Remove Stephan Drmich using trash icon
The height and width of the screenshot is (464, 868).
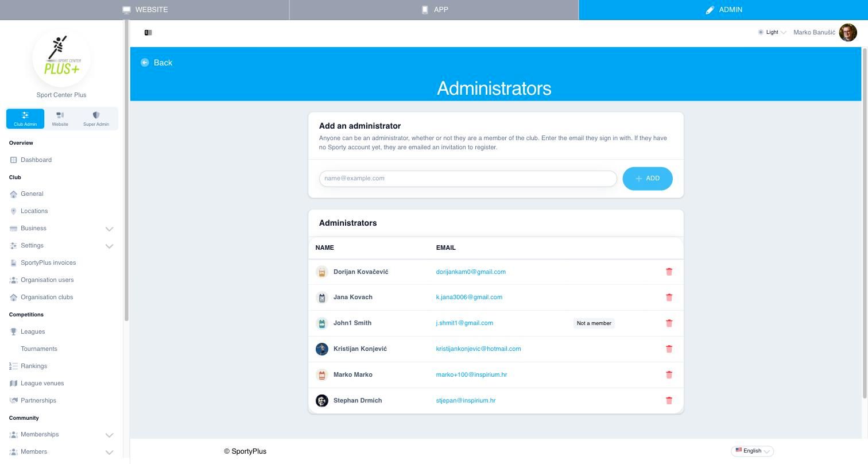coord(669,400)
